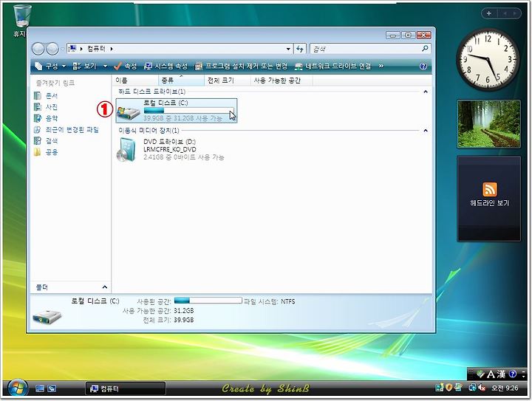This screenshot has width=532, height=401.
Task: Click Show Desktop quick launch icon
Action: click(x=40, y=388)
